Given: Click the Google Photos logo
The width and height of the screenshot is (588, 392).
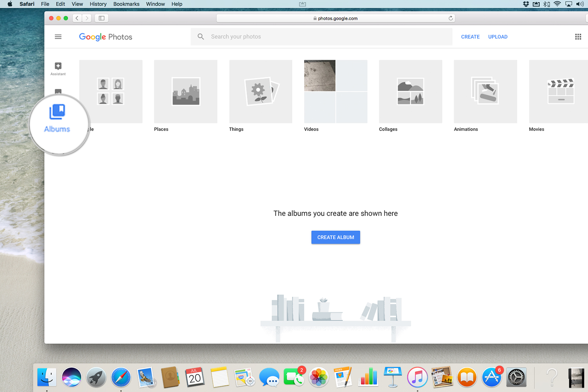Looking at the screenshot, I should [x=105, y=37].
